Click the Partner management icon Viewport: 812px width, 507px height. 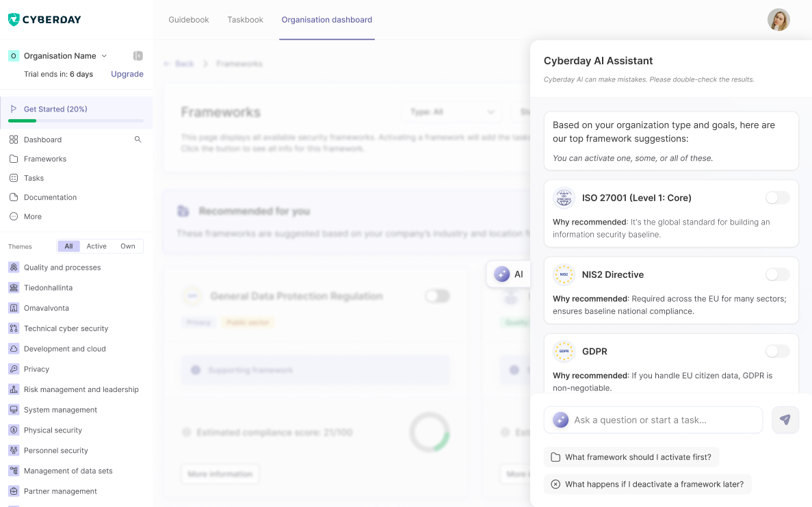click(x=14, y=491)
